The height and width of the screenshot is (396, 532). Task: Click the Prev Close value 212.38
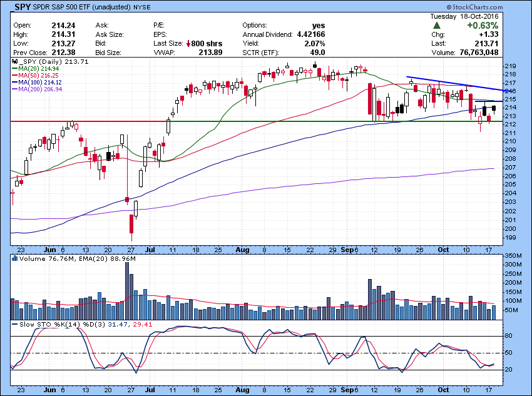(63, 52)
